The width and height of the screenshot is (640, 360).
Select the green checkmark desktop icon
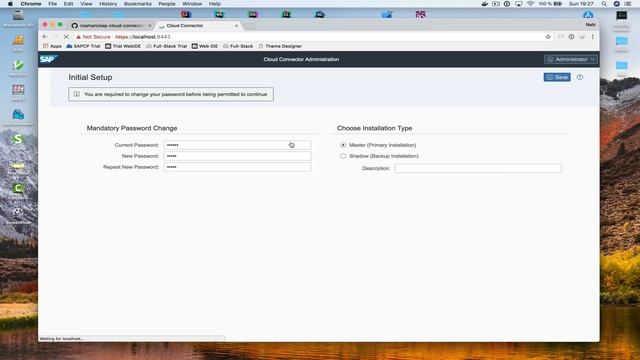(x=18, y=66)
